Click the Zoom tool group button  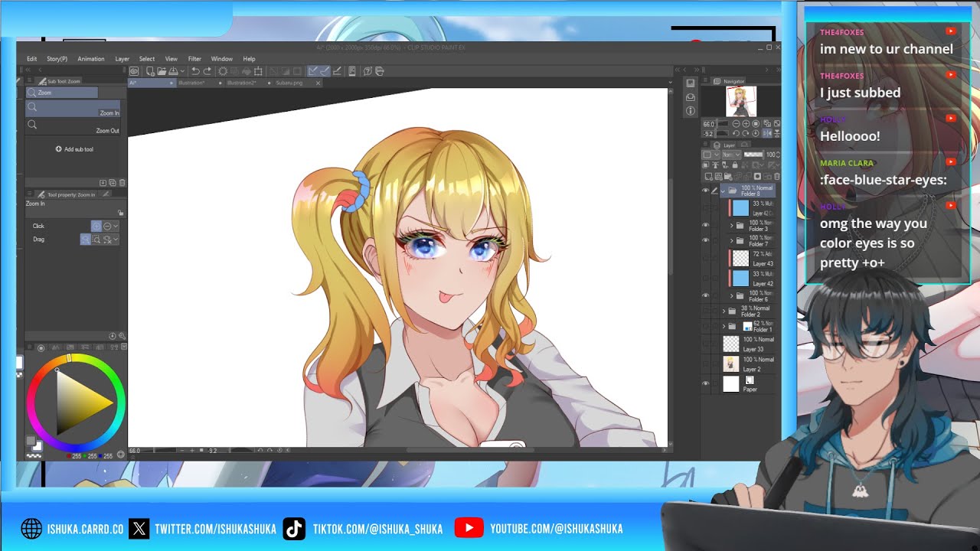coord(62,93)
